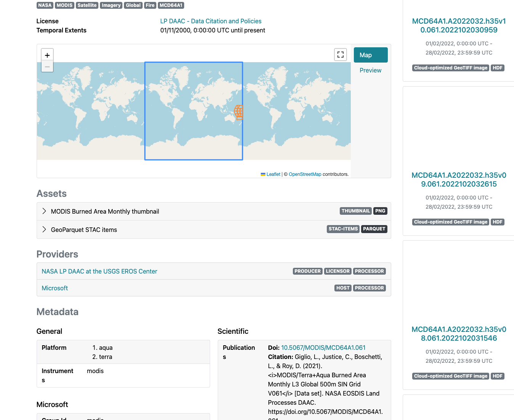Click the OpenStreetMap attribution link
The width and height of the screenshot is (514, 420).
pos(305,174)
